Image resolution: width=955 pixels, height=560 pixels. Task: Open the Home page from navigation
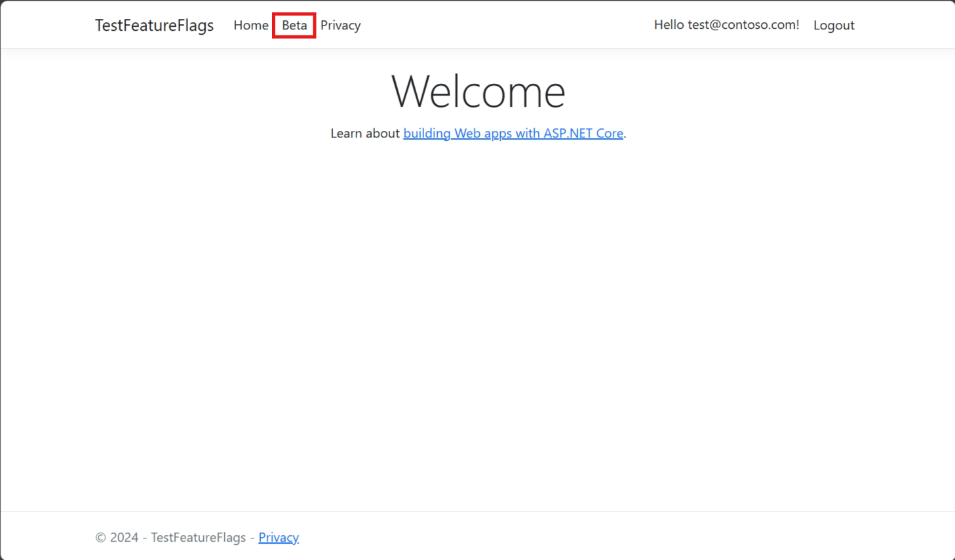[251, 25]
